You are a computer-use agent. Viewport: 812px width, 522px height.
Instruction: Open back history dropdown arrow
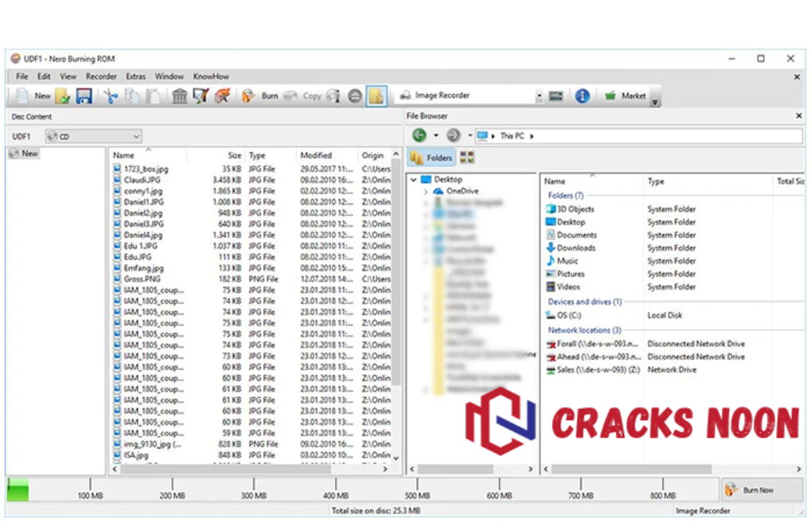pos(436,136)
